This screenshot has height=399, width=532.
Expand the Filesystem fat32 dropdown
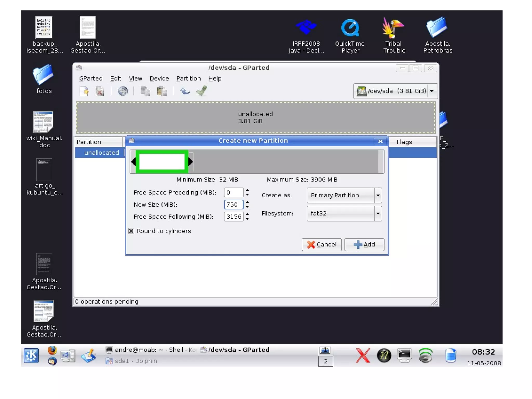378,213
